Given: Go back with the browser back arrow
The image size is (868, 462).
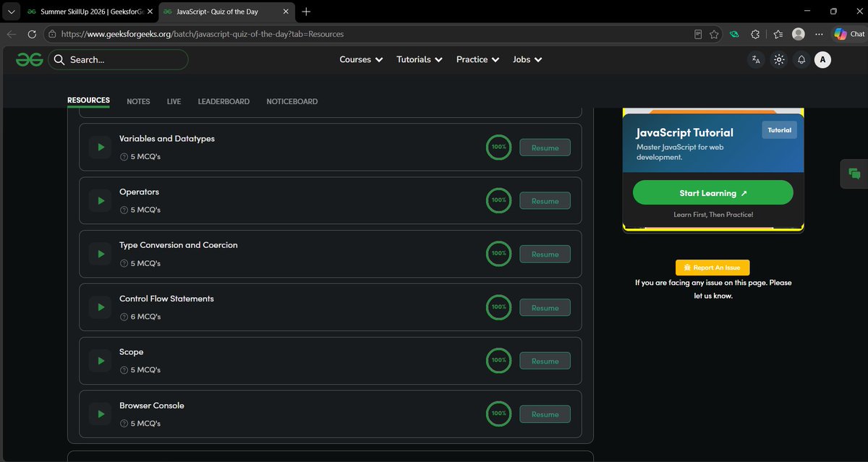Looking at the screenshot, I should pos(12,34).
